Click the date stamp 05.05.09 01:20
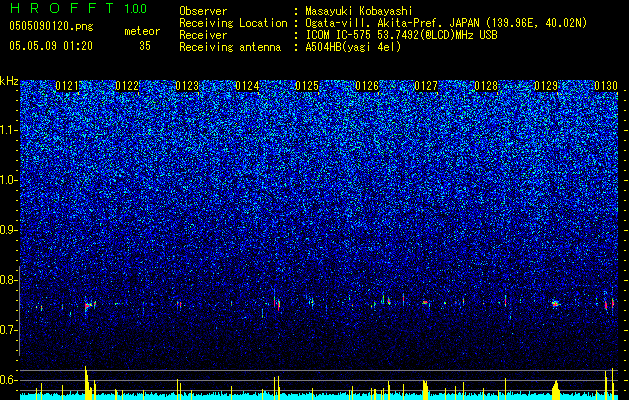This screenshot has width=629, height=400. [51, 46]
